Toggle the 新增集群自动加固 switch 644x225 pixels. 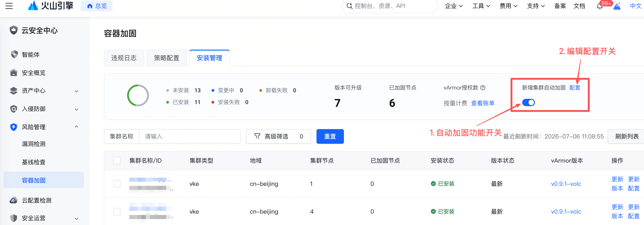click(528, 102)
